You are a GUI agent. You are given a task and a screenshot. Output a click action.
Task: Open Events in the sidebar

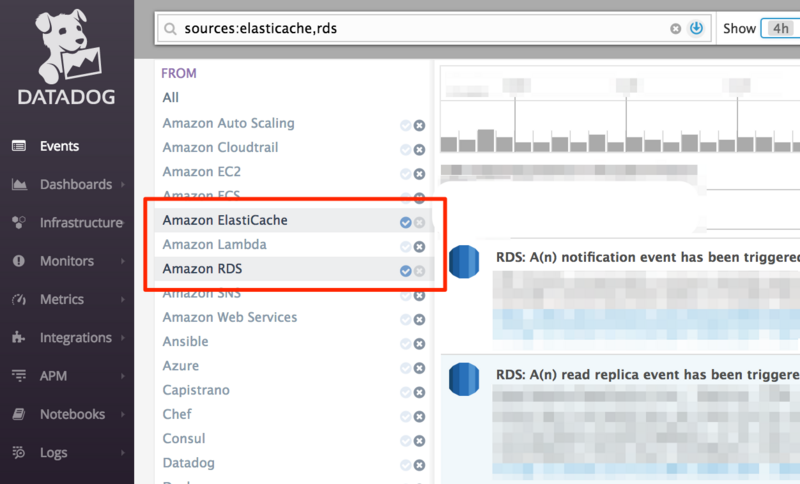(x=60, y=146)
